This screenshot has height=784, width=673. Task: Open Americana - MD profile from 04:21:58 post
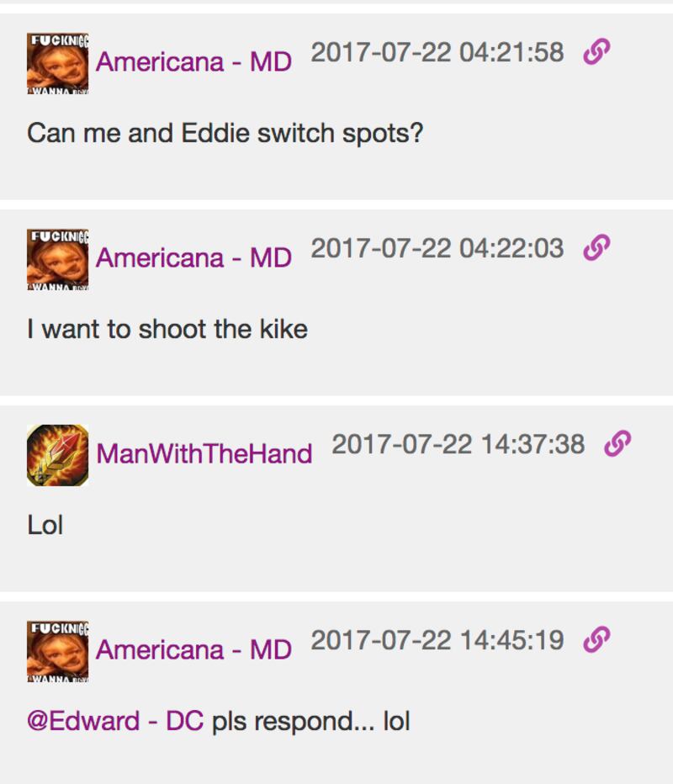point(194,62)
